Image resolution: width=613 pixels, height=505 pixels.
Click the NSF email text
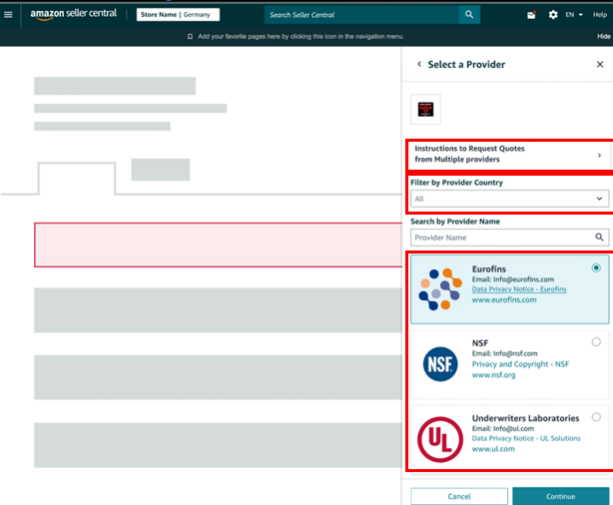(x=504, y=353)
